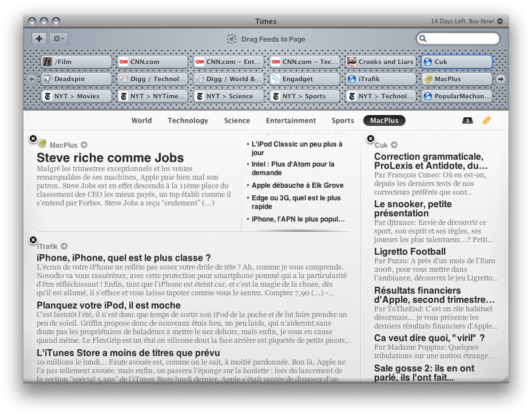The height and width of the screenshot is (415, 532).
Task: Switch to the Sports page tab
Action: pyautogui.click(x=343, y=121)
